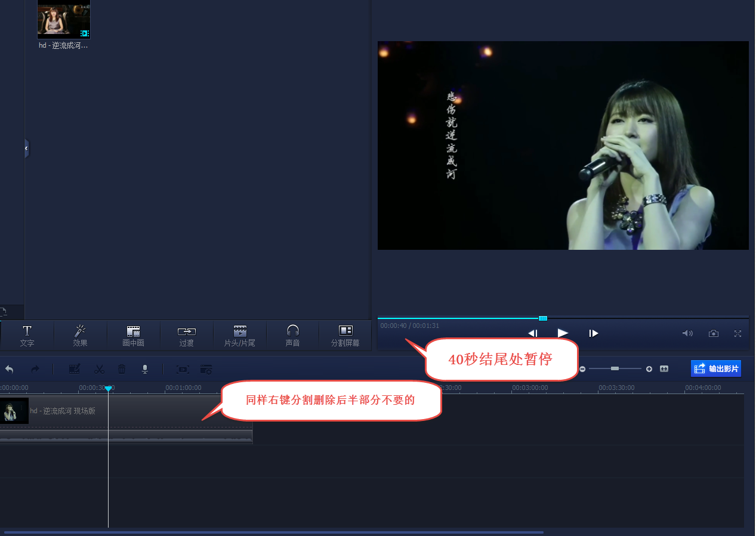756x536 pixels.
Task: Click the clip's audio waveform track
Action: [x=126, y=438]
